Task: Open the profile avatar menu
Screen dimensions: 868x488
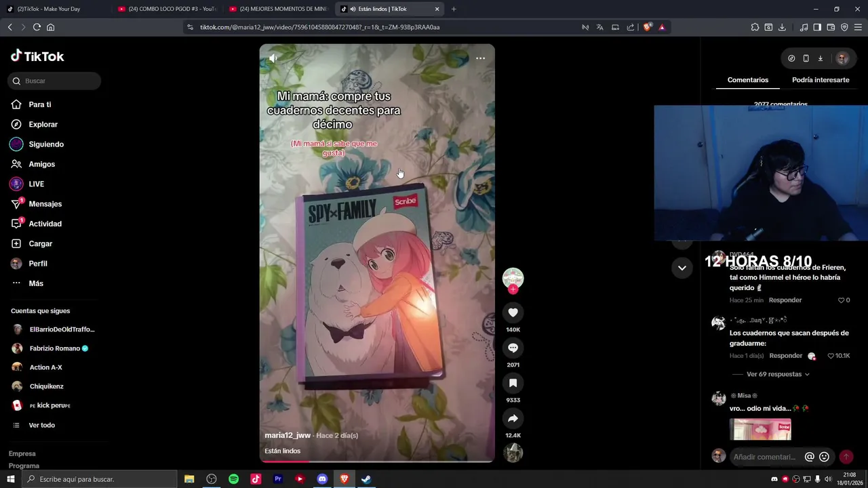Action: [x=842, y=58]
